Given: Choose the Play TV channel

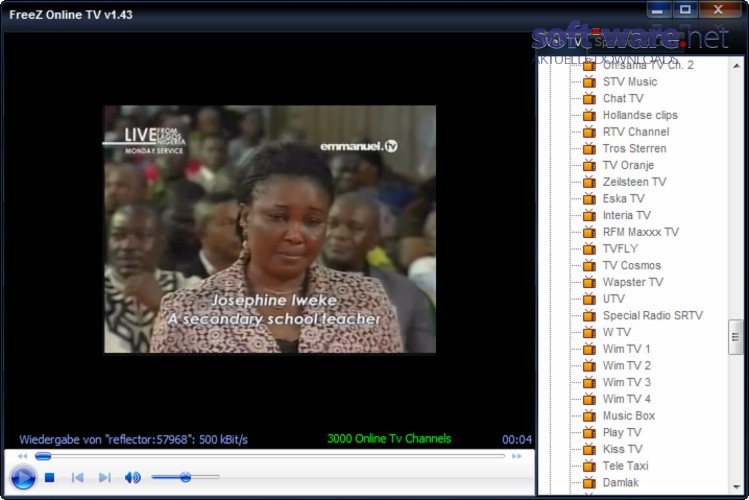Looking at the screenshot, I should pyautogui.click(x=622, y=433).
